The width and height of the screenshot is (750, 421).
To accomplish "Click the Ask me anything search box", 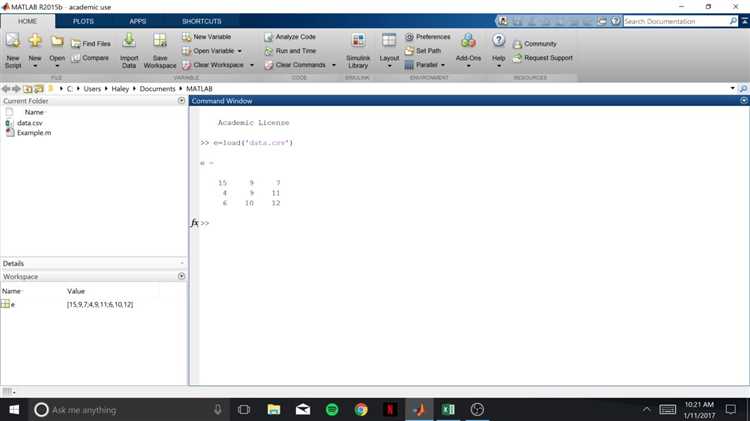I will point(129,410).
